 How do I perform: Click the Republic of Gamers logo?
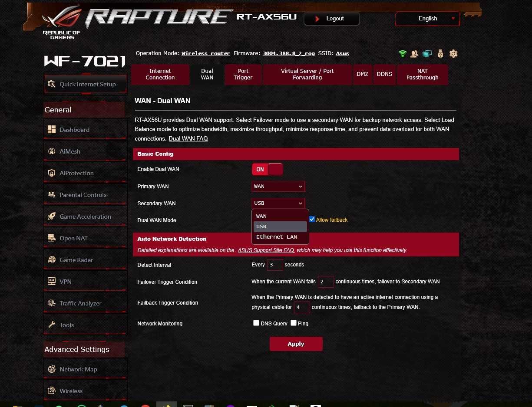[x=61, y=22]
